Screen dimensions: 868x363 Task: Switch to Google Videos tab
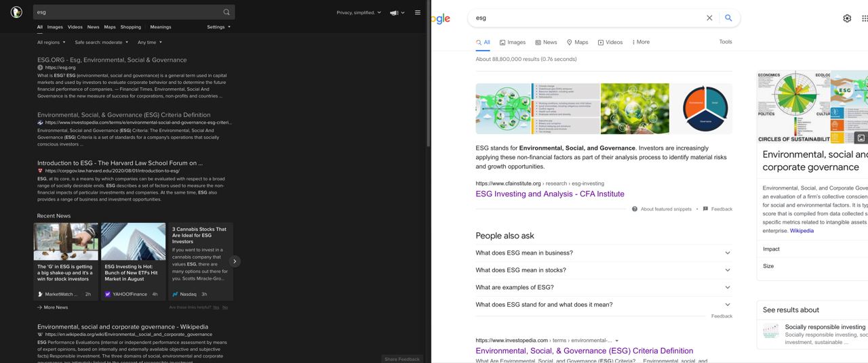tap(610, 42)
